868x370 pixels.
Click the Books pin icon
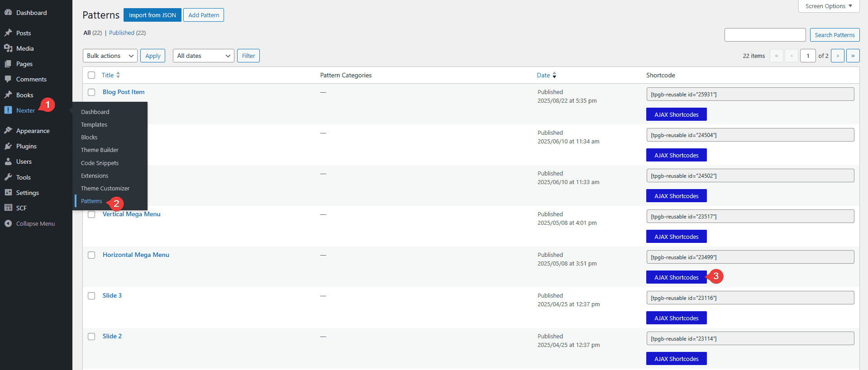click(8, 95)
